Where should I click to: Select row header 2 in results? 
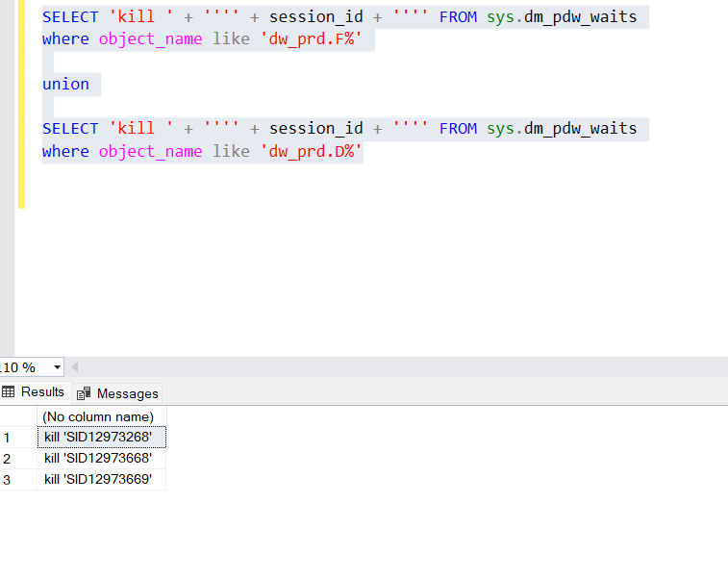click(18, 459)
